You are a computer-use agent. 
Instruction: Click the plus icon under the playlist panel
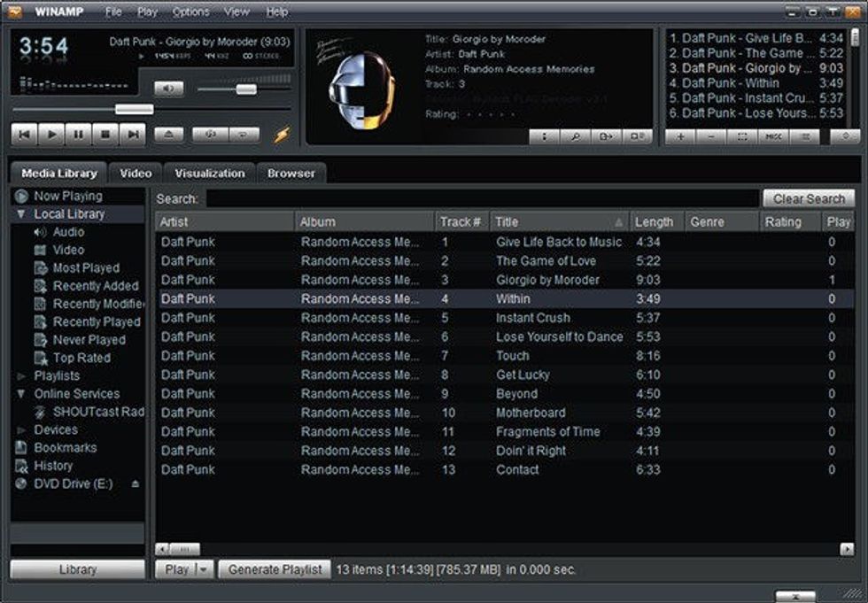point(681,135)
